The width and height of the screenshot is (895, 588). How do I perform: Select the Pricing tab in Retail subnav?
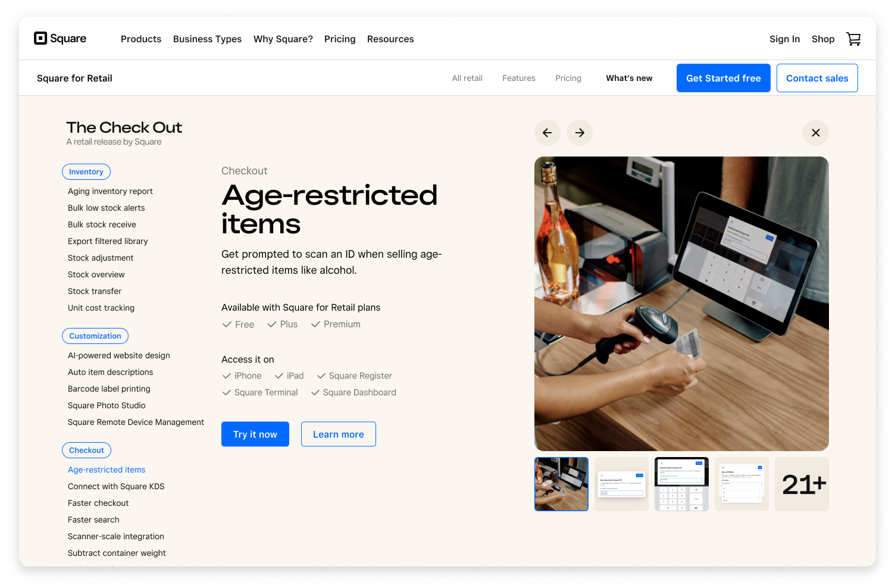click(568, 78)
